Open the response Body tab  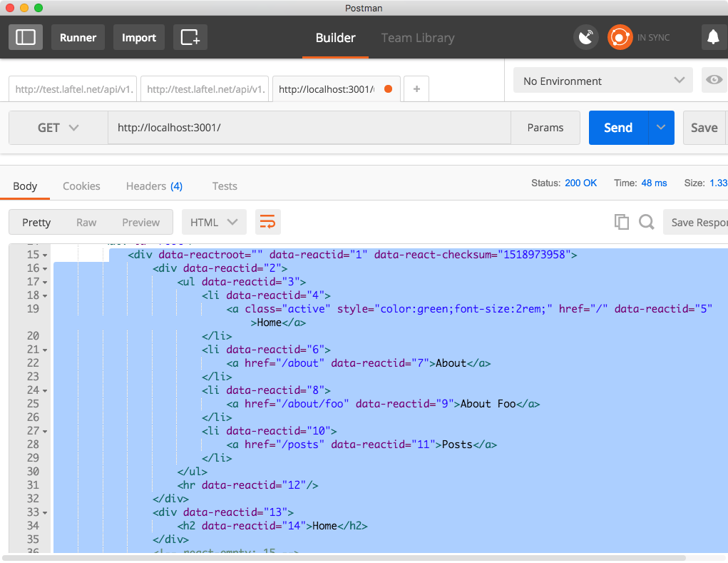pos(25,186)
